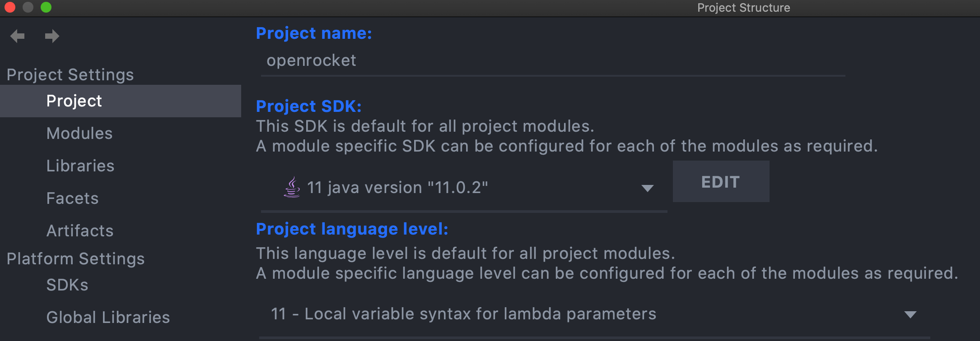Click the EDIT button for the SDK
Image resolution: width=980 pixels, height=341 pixels.
click(721, 181)
